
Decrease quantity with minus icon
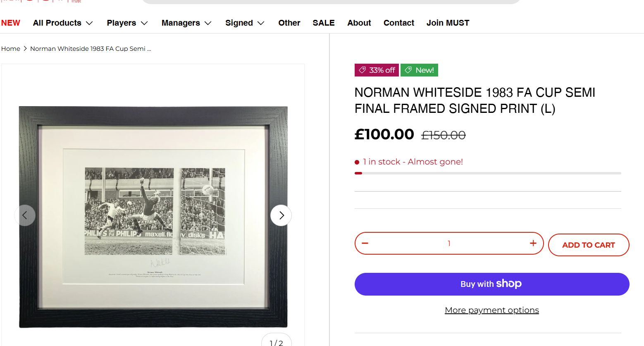point(365,243)
